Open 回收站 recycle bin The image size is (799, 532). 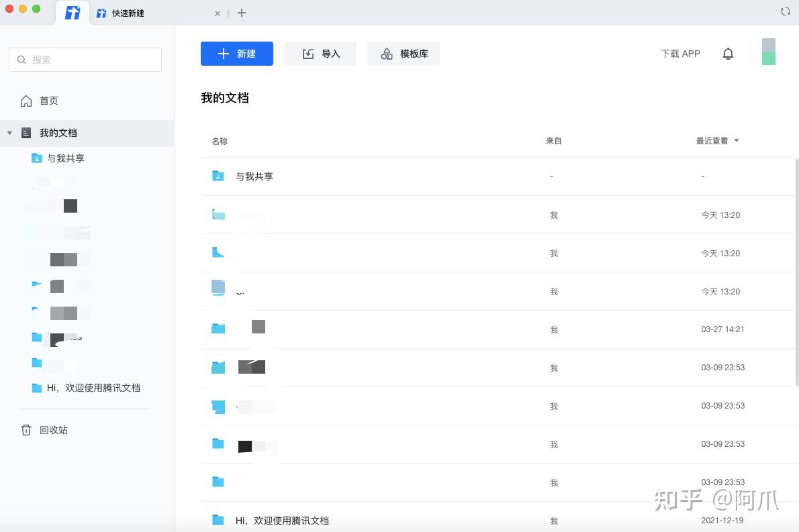pyautogui.click(x=54, y=430)
